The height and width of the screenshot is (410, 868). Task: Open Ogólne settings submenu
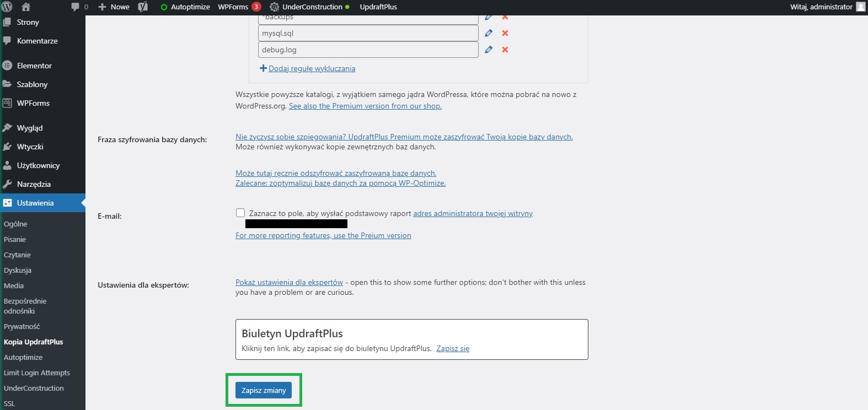[15, 224]
